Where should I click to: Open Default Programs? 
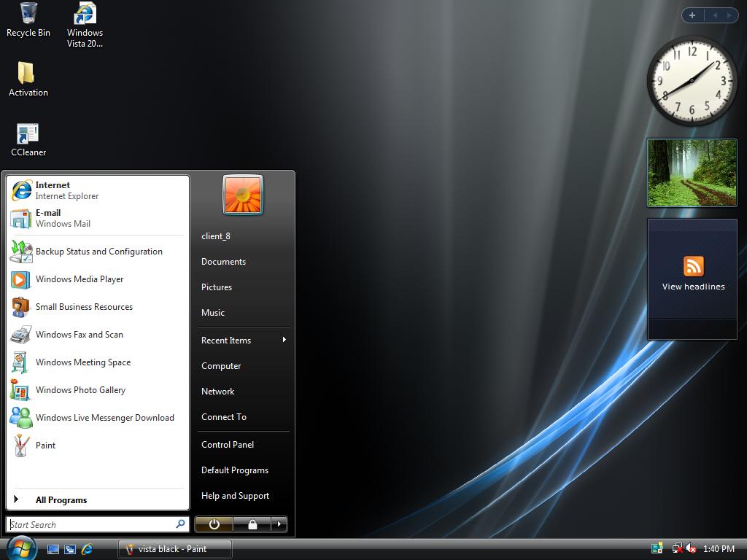pos(235,470)
